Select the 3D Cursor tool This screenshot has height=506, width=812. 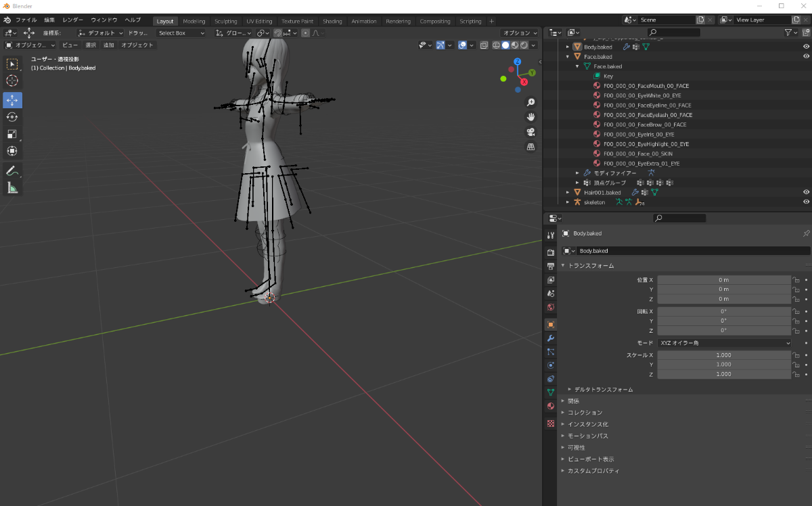pyautogui.click(x=12, y=81)
